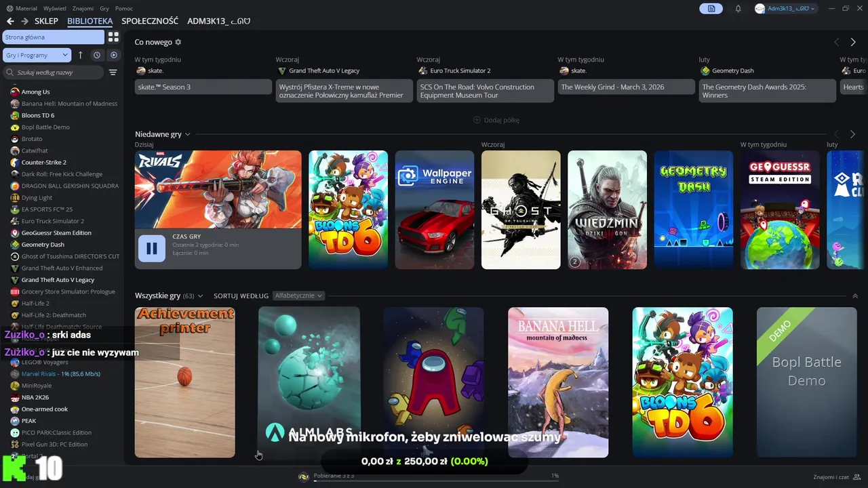Open The Weekly Grind news card
Image resolution: width=868 pixels, height=488 pixels.
[x=627, y=87]
